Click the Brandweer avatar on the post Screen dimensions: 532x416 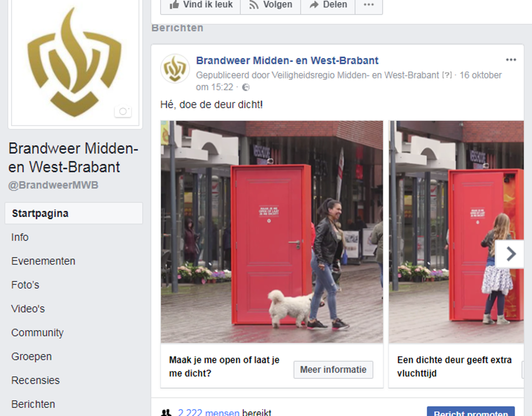click(175, 69)
